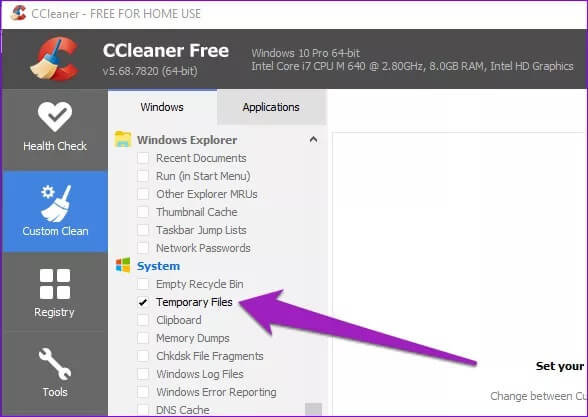Tick the Memory Dumps checkbox

[143, 338]
